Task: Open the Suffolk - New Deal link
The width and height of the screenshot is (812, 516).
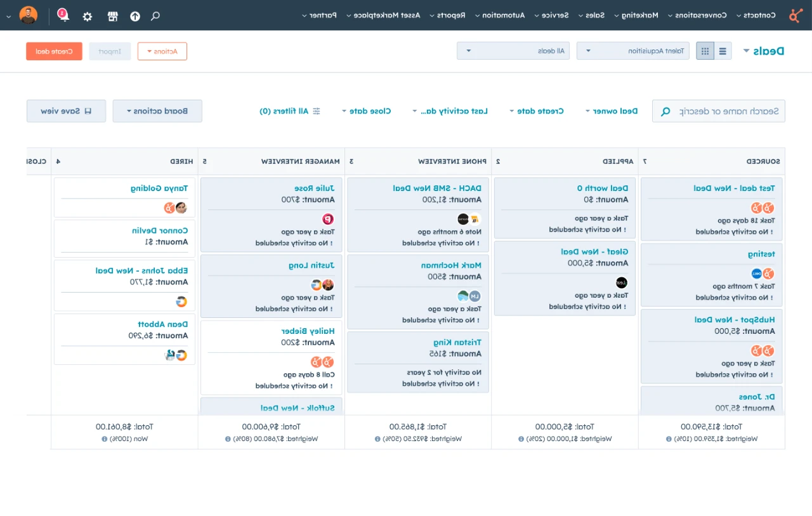Action: [298, 408]
